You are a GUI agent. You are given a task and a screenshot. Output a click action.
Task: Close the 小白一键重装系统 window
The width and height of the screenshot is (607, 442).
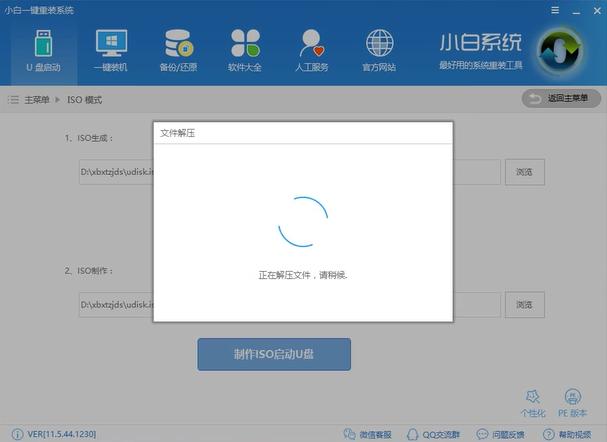597,11
